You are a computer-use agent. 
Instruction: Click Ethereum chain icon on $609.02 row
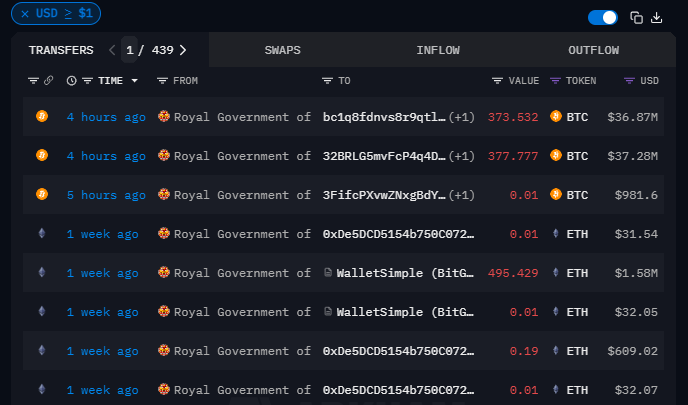pos(42,350)
